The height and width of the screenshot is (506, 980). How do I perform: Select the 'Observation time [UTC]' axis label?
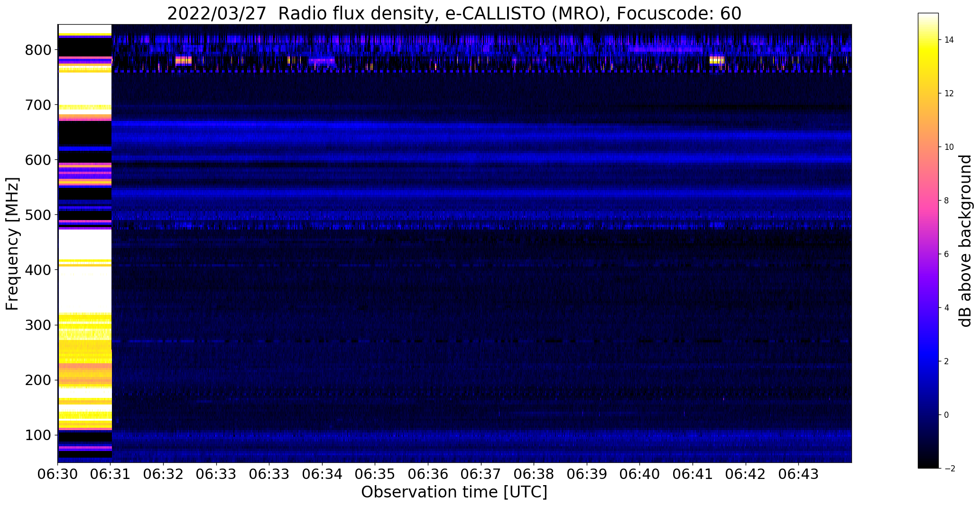[454, 492]
